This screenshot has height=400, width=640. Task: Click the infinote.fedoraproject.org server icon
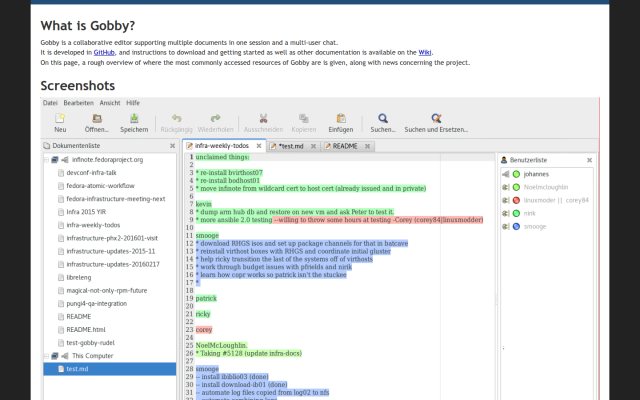(55, 160)
